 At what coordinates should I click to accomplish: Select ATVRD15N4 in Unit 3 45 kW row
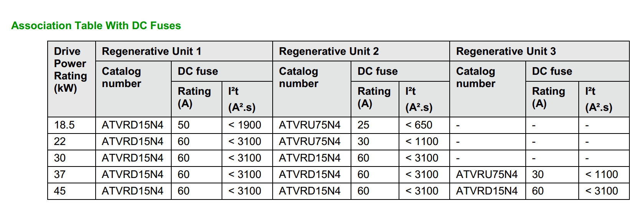[487, 191]
